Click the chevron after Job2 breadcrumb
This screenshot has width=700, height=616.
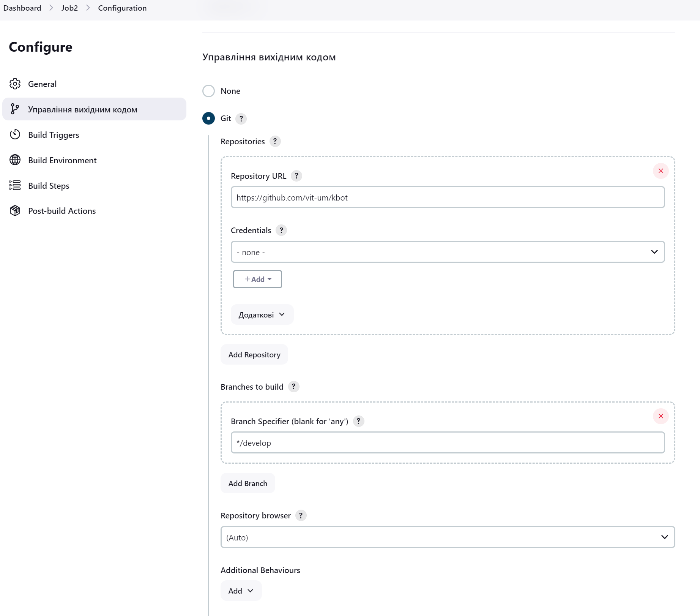pyautogui.click(x=88, y=8)
